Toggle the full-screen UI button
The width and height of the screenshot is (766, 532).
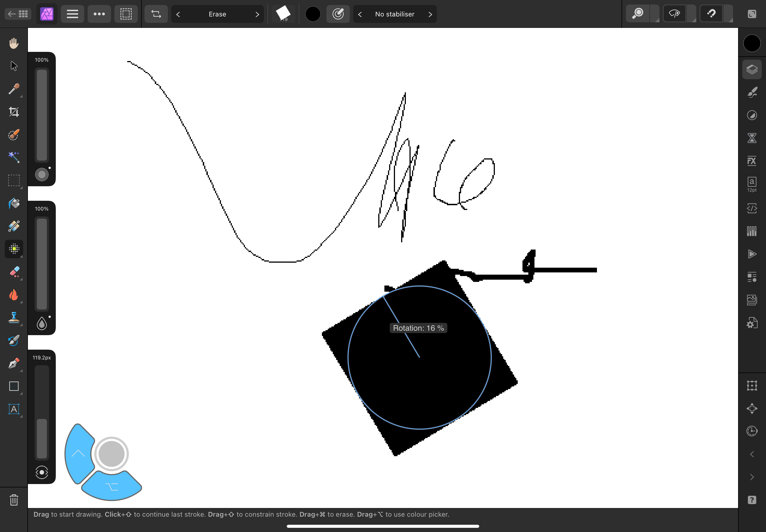pyautogui.click(x=752, y=14)
